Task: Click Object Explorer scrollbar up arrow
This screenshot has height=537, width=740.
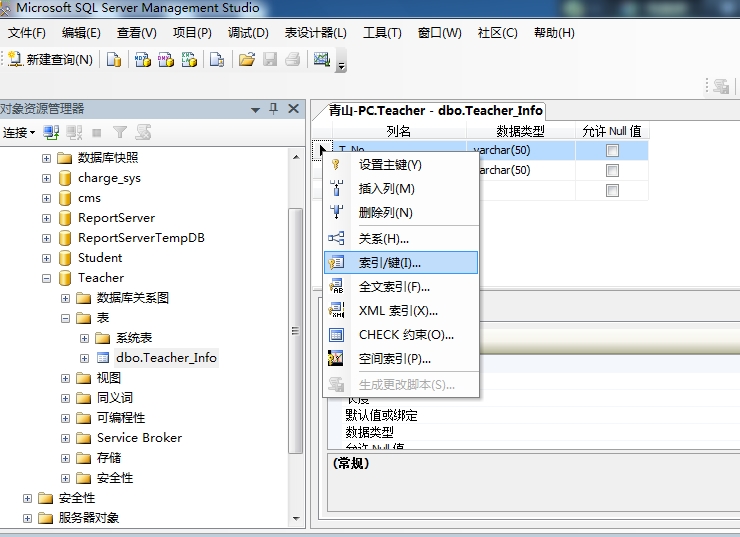Action: point(296,157)
